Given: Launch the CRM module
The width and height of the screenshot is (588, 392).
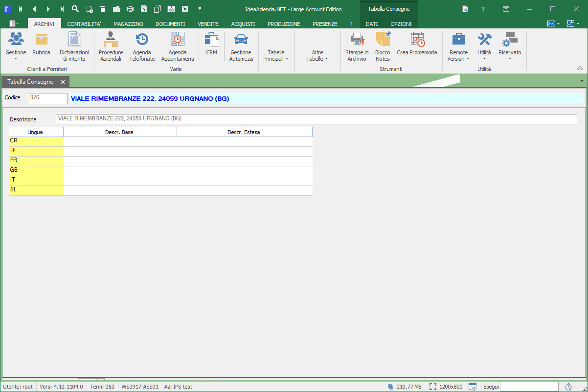Looking at the screenshot, I should [x=211, y=45].
